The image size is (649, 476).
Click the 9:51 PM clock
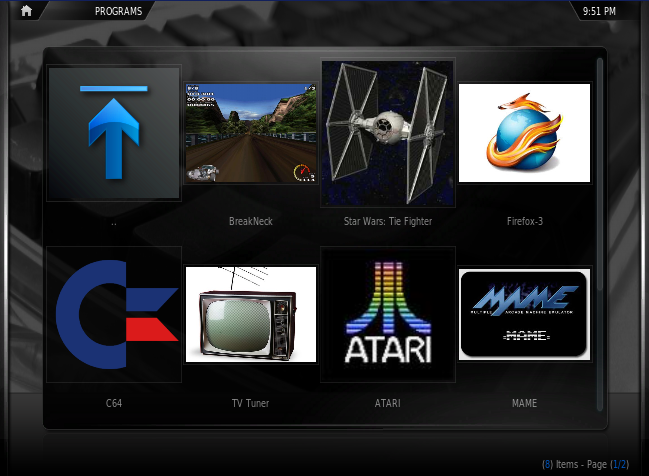pos(599,11)
